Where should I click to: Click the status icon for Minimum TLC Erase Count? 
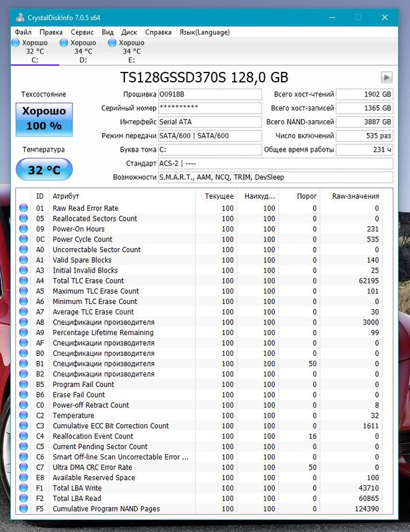pyautogui.click(x=23, y=301)
